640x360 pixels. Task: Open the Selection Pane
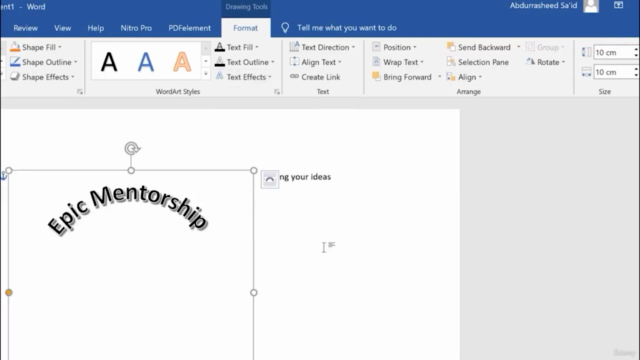click(478, 62)
